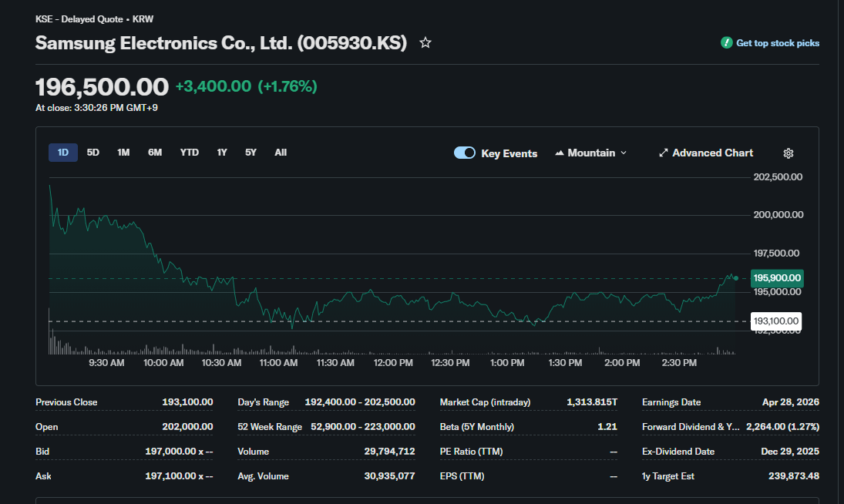Select the 1D time range tab

(63, 153)
